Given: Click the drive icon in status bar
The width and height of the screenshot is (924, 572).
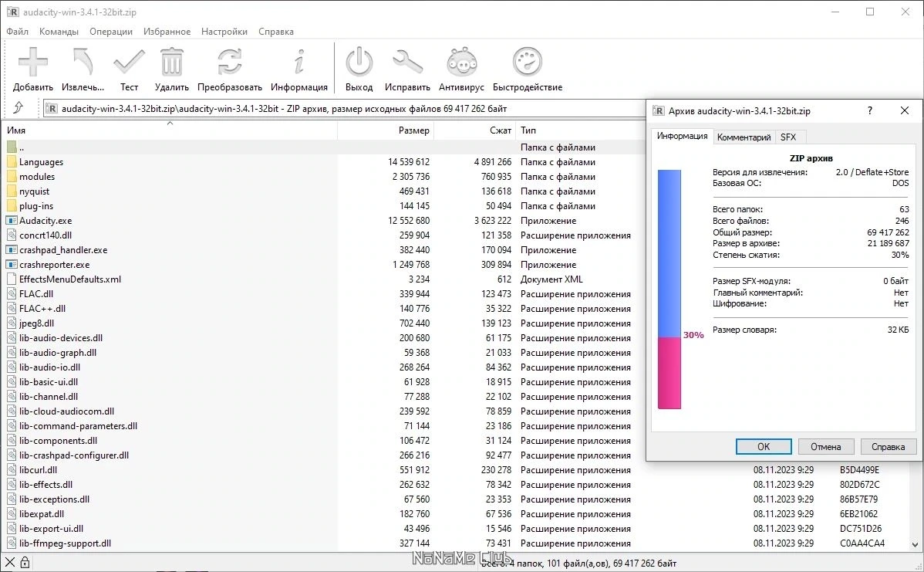Looking at the screenshot, I should tap(10, 563).
